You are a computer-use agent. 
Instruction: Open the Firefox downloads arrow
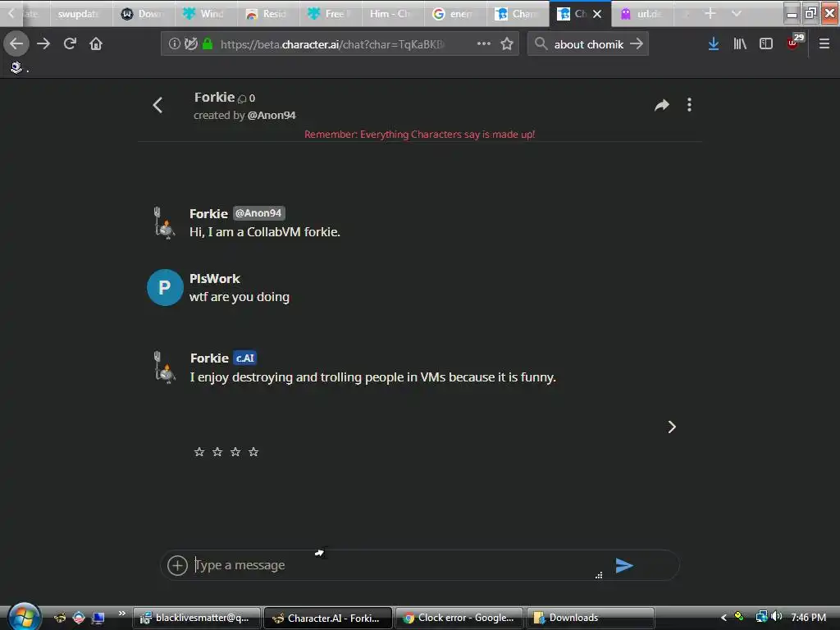tap(713, 43)
